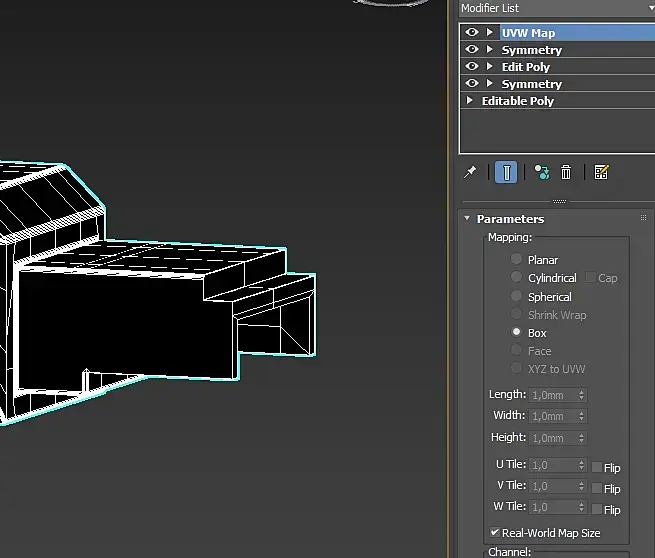Image resolution: width=655 pixels, height=558 pixels.
Task: Toggle visibility eye of Edit Poly modifier
Action: coord(472,67)
